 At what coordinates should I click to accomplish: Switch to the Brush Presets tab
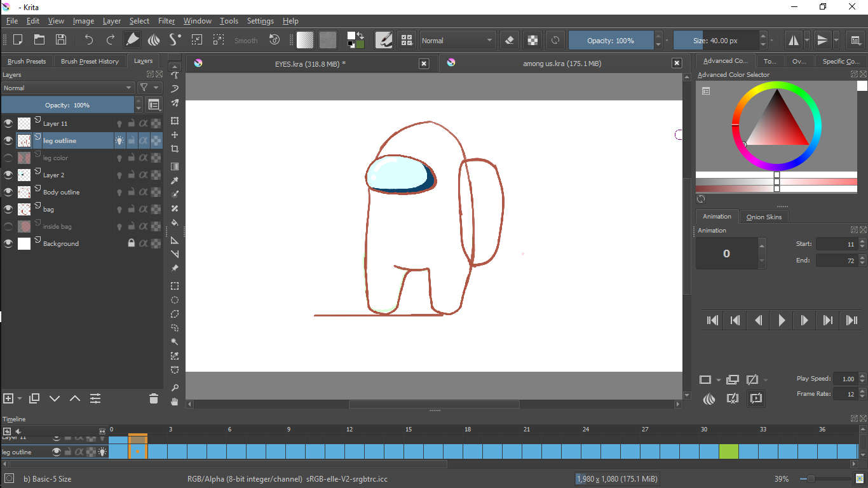(x=27, y=62)
